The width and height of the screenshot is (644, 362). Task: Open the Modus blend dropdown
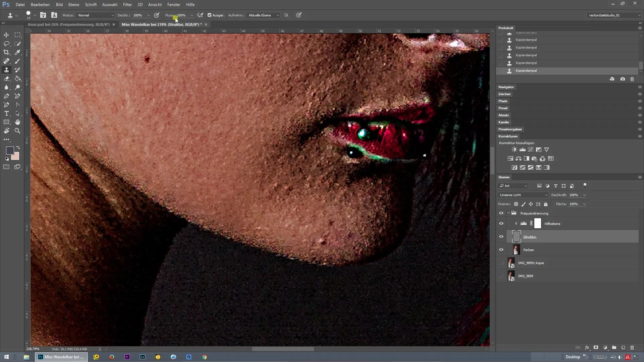pos(96,15)
